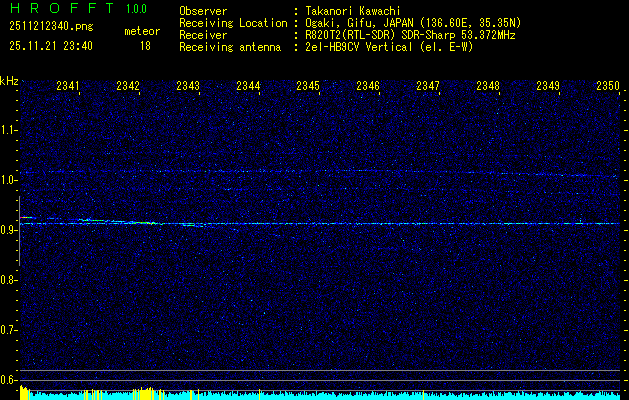Click the kHz axis unit label
629x400 pixels.
coord(9,80)
